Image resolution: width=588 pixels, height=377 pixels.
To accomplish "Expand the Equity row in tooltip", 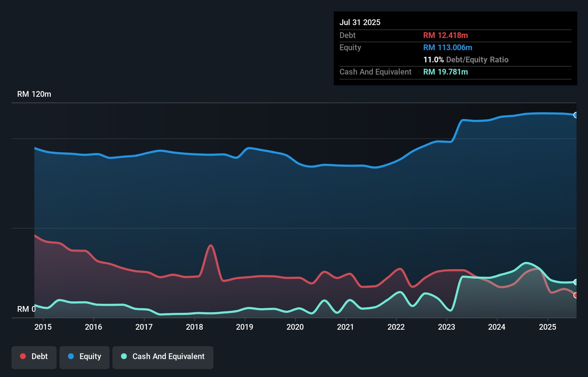I will click(350, 47).
